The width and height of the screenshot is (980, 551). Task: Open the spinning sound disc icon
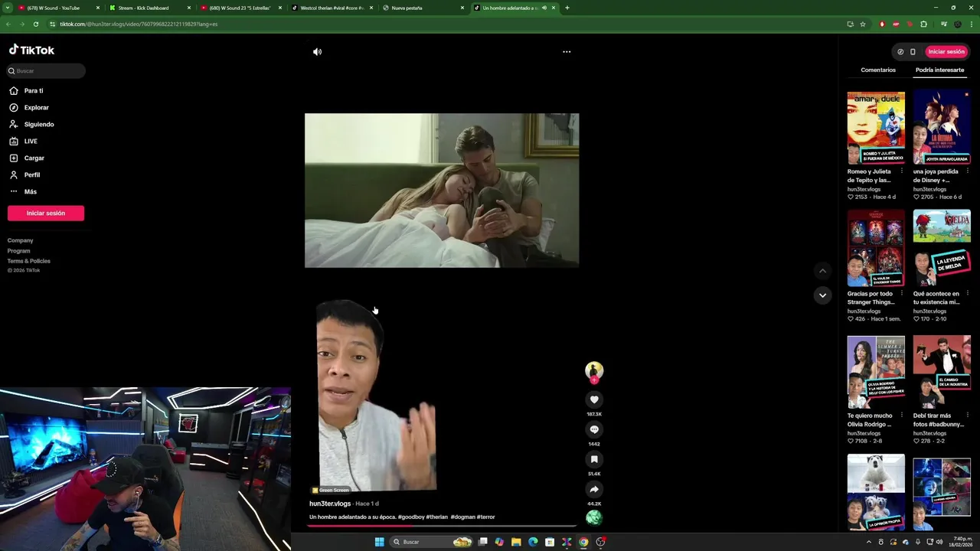pos(594,518)
